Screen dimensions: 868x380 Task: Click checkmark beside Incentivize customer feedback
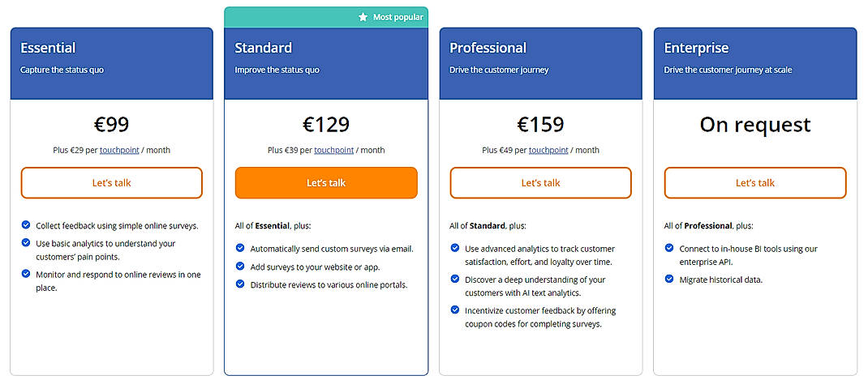pos(454,310)
